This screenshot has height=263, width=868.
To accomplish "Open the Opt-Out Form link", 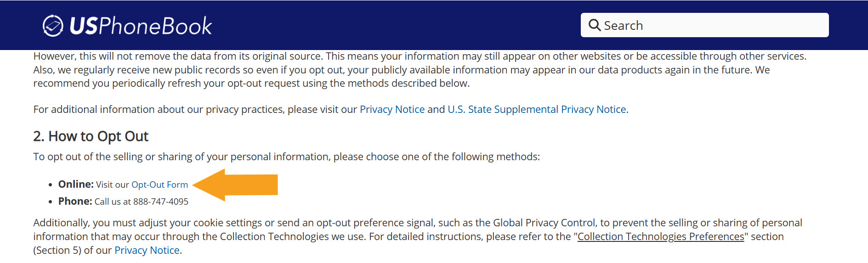I will (159, 185).
